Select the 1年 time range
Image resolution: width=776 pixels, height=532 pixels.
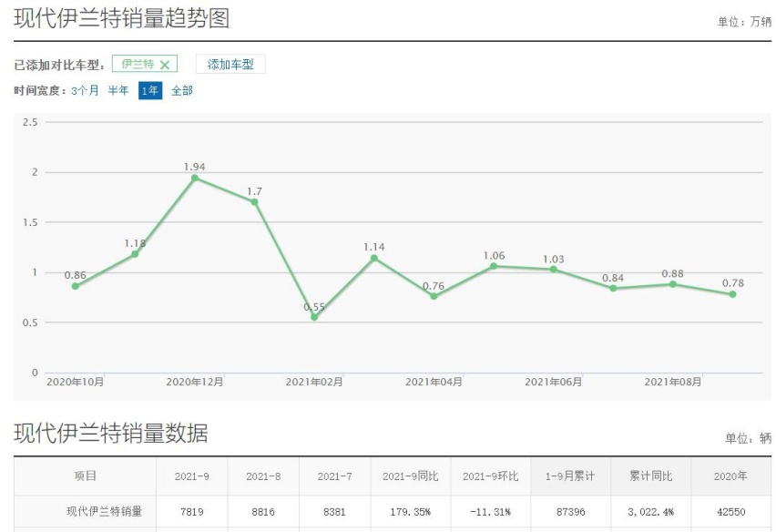point(150,90)
